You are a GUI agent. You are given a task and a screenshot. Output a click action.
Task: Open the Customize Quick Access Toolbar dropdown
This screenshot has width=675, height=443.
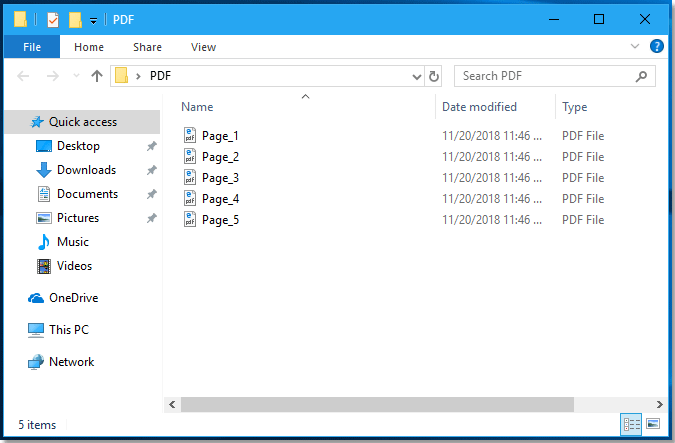pyautogui.click(x=94, y=20)
